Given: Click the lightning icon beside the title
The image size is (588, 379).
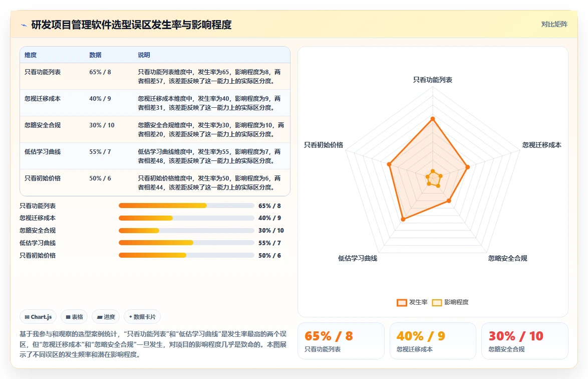Looking at the screenshot, I should coord(24,25).
